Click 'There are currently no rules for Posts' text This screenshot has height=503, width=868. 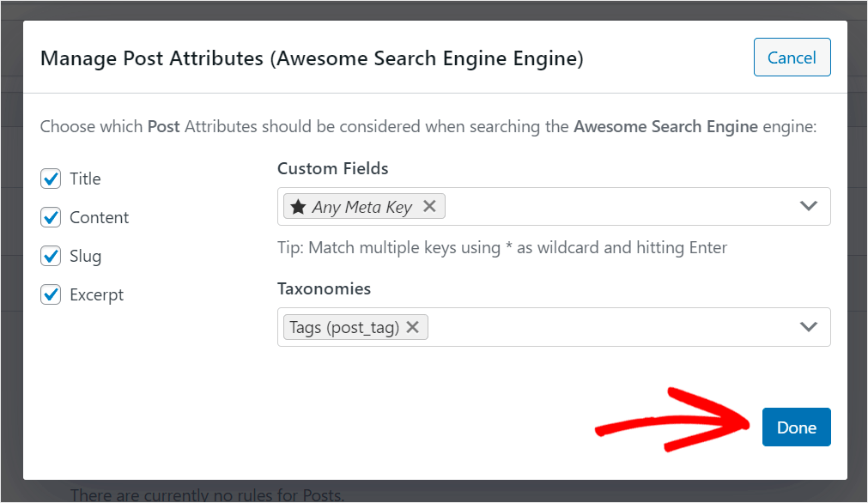207,494
